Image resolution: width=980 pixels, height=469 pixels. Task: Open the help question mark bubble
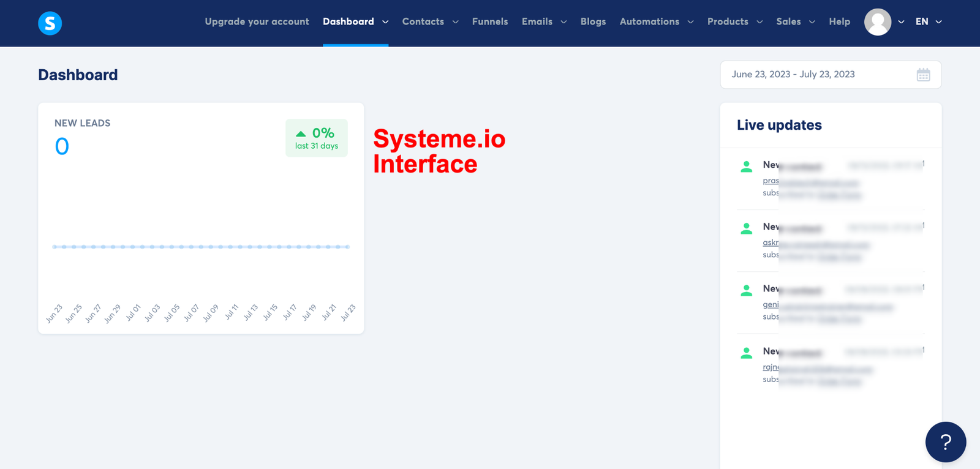[x=945, y=442]
